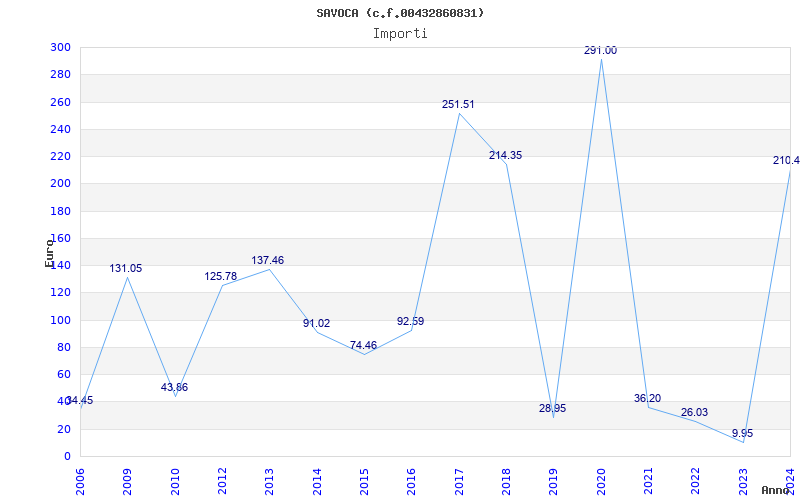Click the 74.46 data label
The width and height of the screenshot is (800, 500).
click(x=363, y=345)
